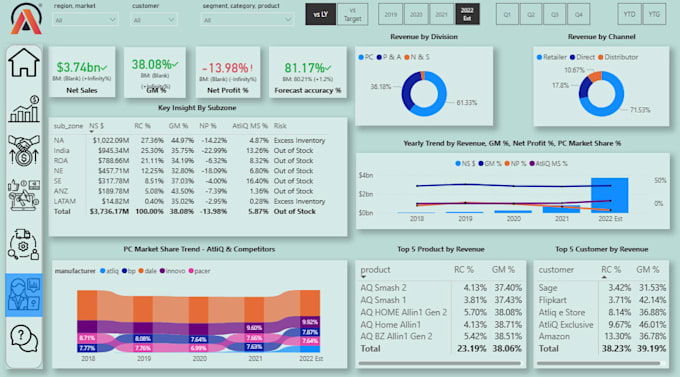Click the 61.33% division donut label
Image resolution: width=680 pixels, height=377 pixels.
(x=467, y=103)
